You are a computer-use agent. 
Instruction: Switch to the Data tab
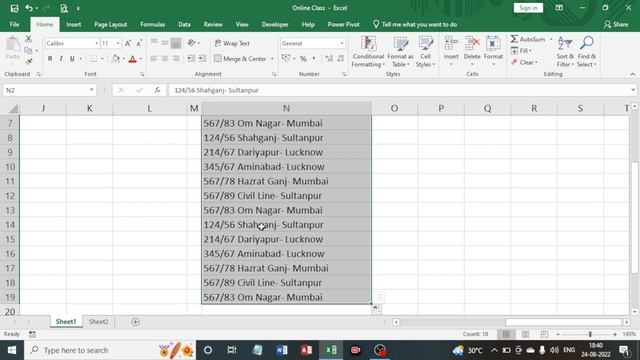click(x=184, y=24)
